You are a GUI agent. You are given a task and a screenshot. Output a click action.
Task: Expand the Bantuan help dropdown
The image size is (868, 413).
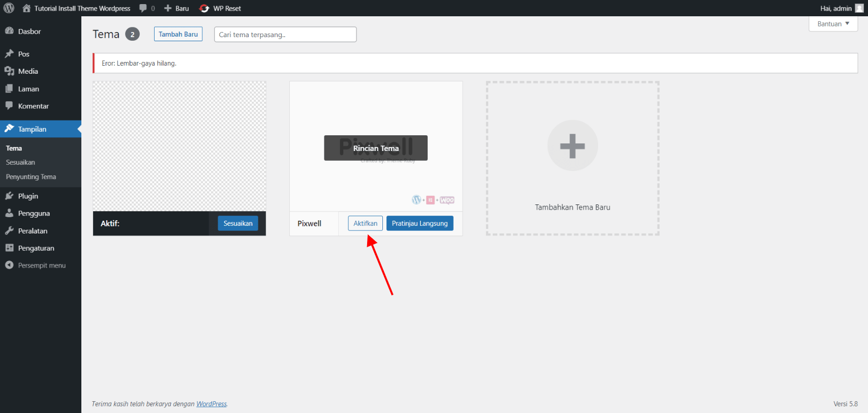[x=833, y=24]
